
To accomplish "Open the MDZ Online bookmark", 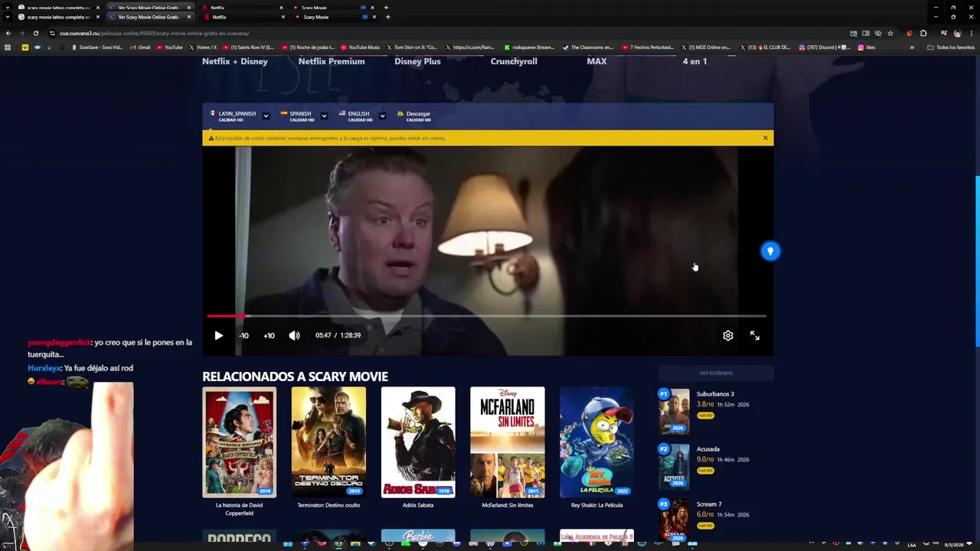I will coord(706,47).
